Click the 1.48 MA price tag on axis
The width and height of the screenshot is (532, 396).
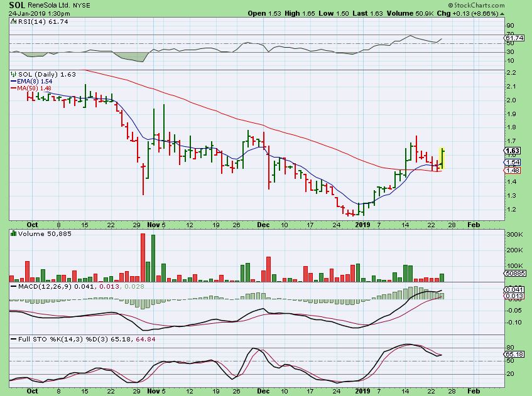[513, 170]
